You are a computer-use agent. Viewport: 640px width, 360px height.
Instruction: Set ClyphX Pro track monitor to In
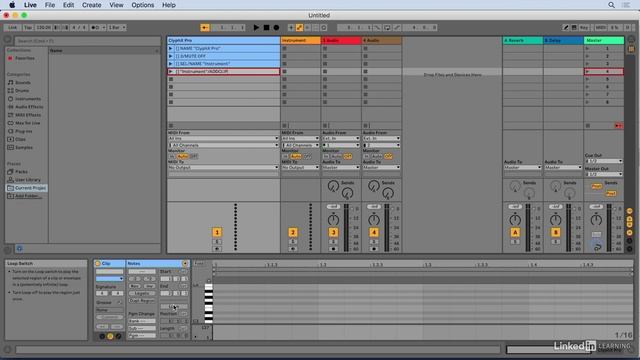172,156
